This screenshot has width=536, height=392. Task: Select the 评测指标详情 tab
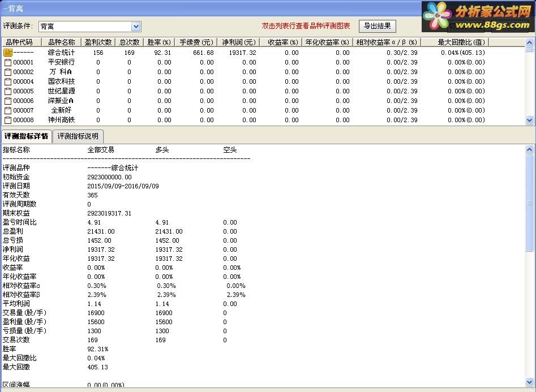point(27,136)
